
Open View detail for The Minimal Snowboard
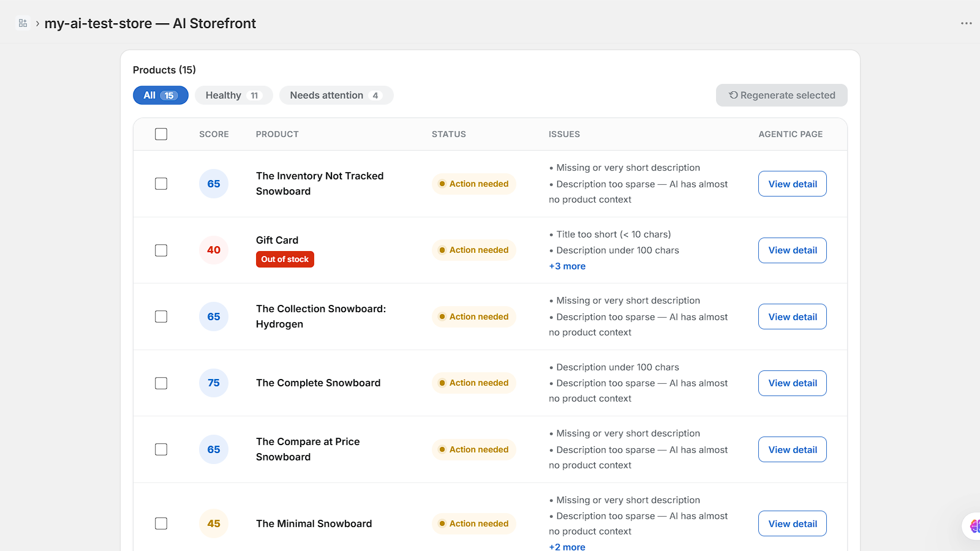pyautogui.click(x=793, y=523)
